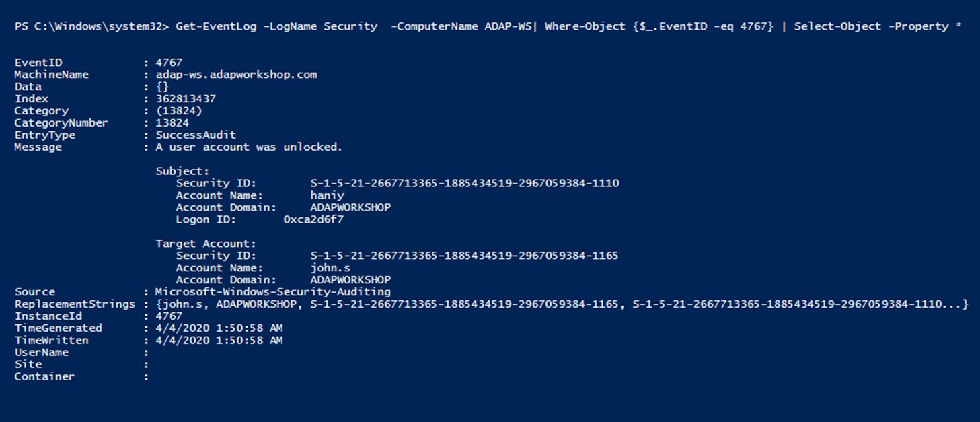Image resolution: width=980 pixels, height=422 pixels.
Task: Click Subject account name haniy
Action: (x=327, y=195)
